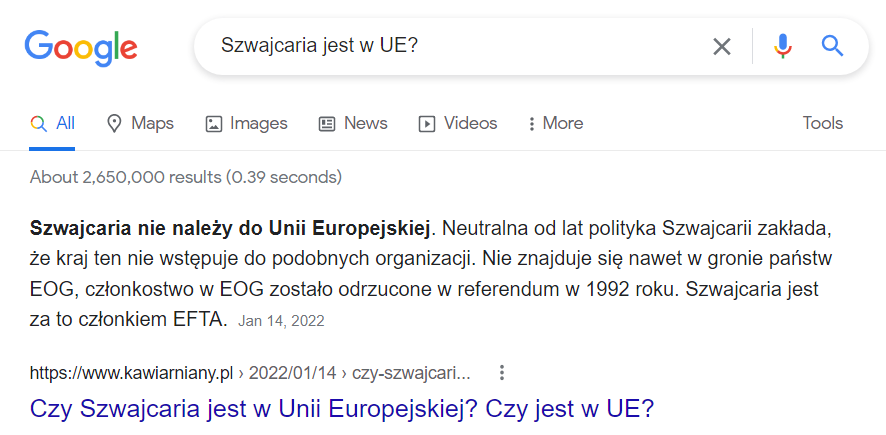Click the Maps pin icon
The image size is (886, 435).
(x=114, y=124)
